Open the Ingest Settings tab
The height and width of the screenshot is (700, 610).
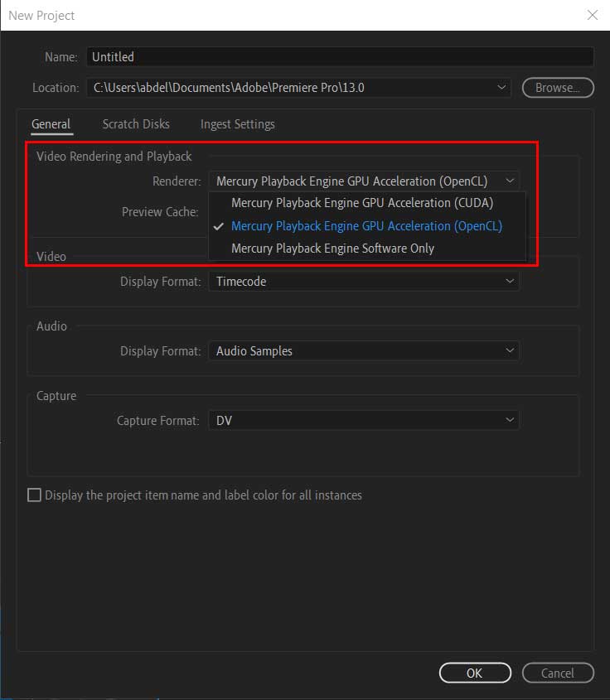238,124
